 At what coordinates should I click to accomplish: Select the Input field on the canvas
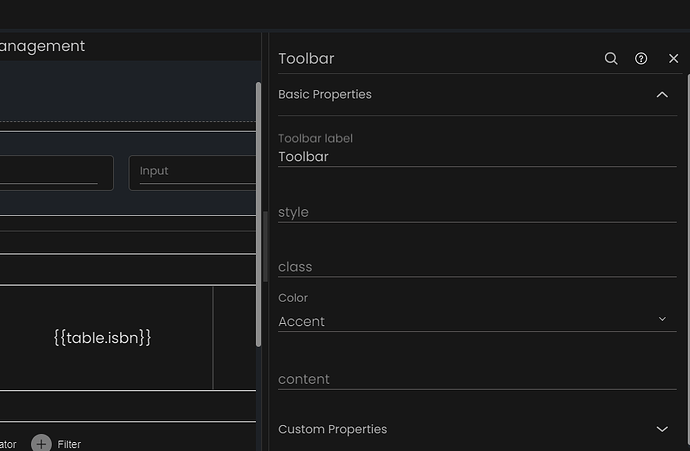[192, 172]
